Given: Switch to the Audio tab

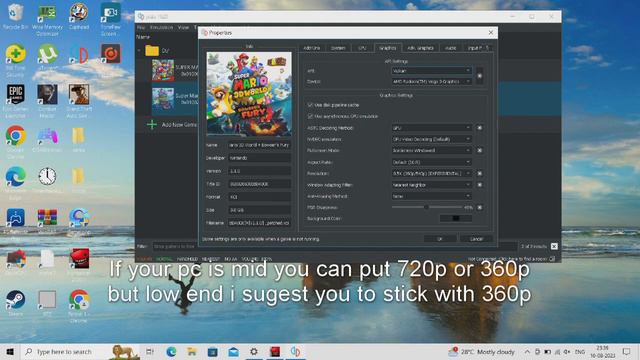Looking at the screenshot, I should (451, 48).
